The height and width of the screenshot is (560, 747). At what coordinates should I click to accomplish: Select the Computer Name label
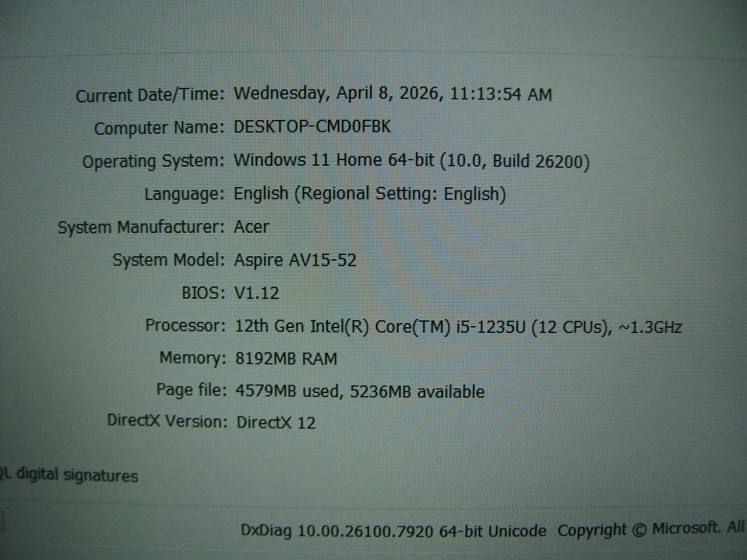pyautogui.click(x=160, y=128)
